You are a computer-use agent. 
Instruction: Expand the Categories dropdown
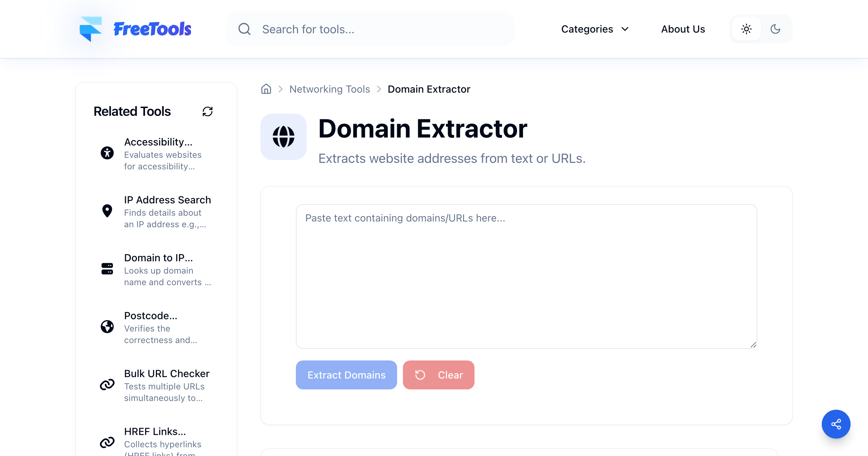point(595,29)
